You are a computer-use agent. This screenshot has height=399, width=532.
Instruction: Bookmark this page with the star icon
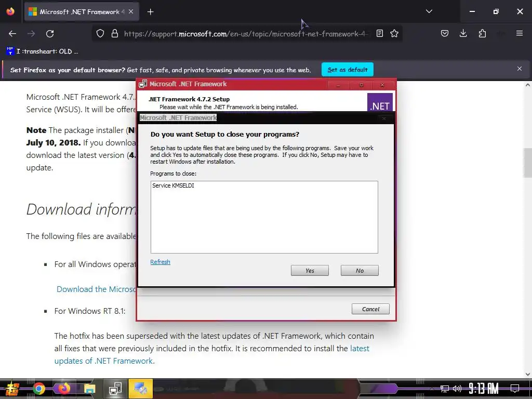394,34
